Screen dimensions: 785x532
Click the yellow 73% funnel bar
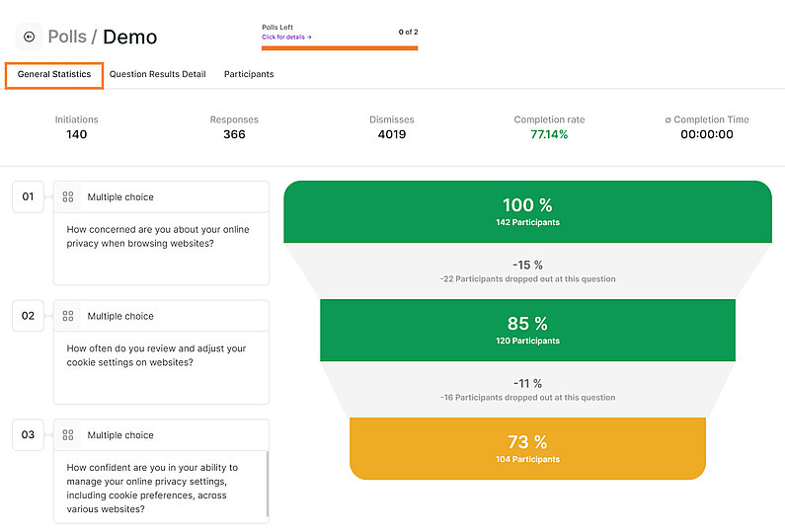[527, 448]
